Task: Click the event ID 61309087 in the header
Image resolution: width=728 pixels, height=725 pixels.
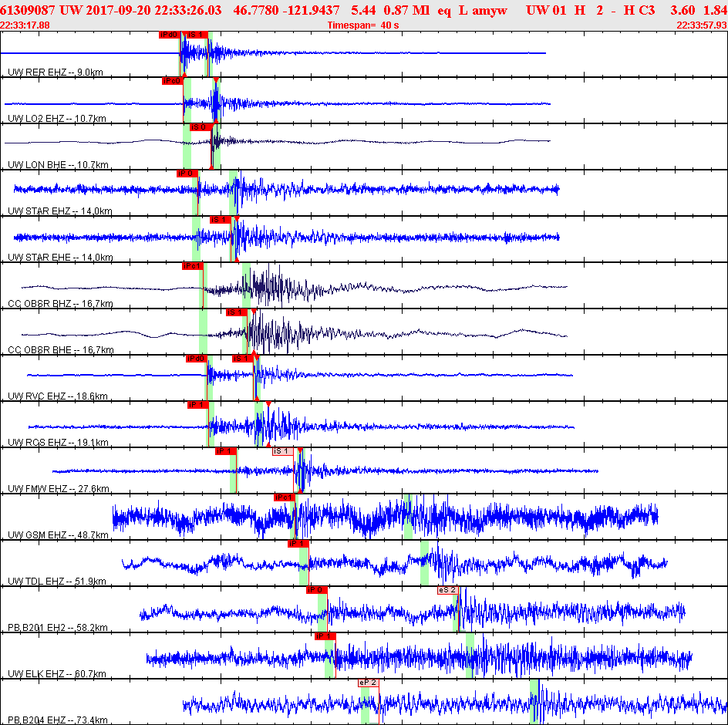Action: 28,10
